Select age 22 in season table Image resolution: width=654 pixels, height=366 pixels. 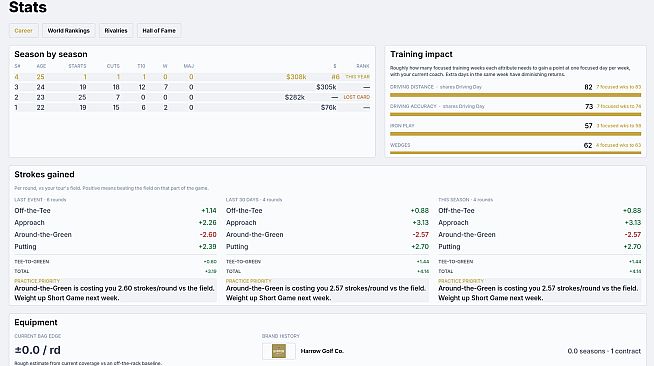click(x=40, y=108)
